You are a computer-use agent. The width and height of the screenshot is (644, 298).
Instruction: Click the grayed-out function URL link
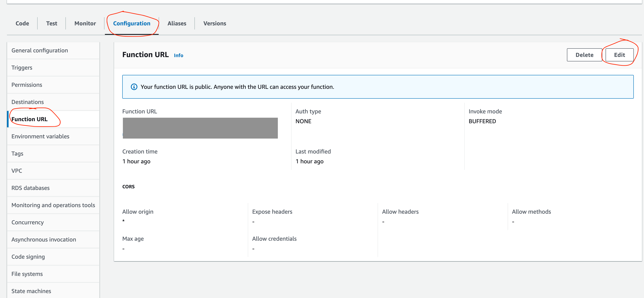(x=200, y=128)
